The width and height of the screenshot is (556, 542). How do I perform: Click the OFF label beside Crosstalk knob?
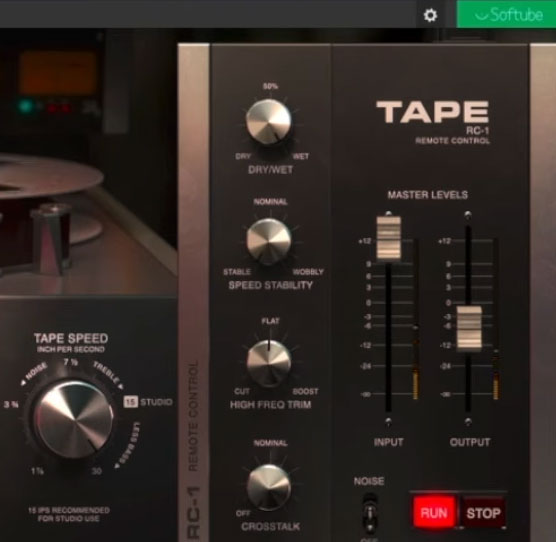pos(243,513)
